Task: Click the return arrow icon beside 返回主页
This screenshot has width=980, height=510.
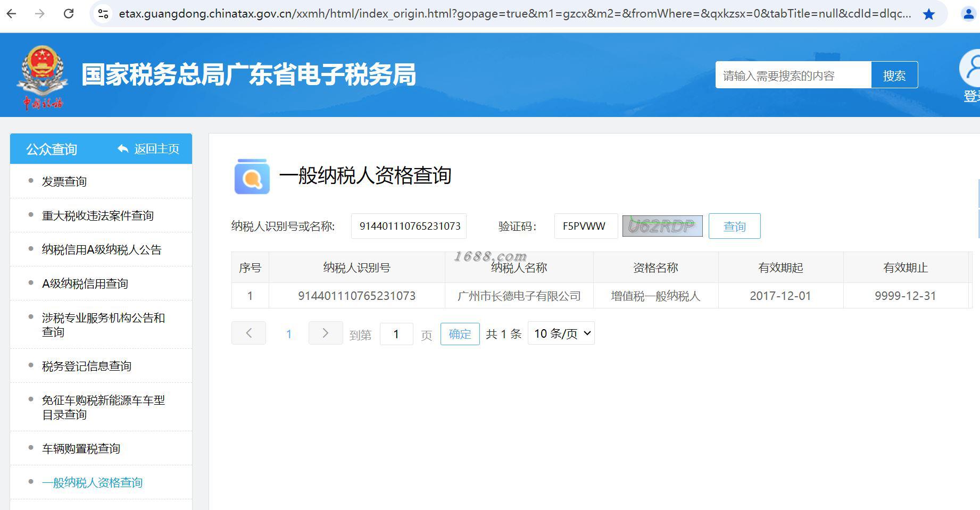Action: (123, 148)
